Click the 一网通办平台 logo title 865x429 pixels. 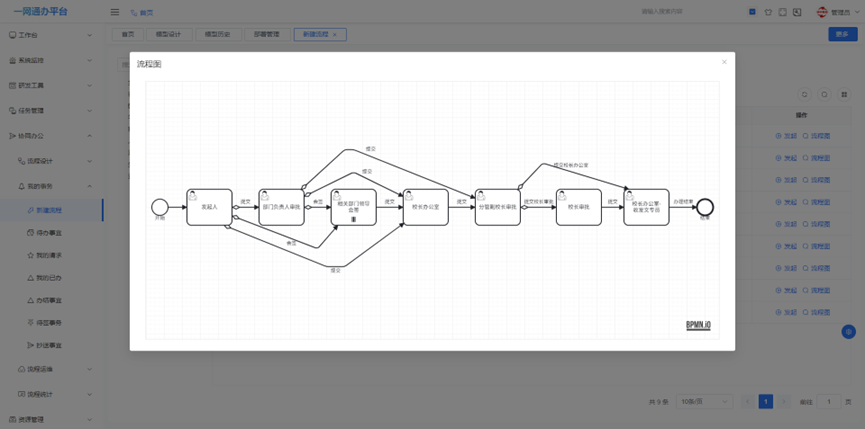coord(40,12)
